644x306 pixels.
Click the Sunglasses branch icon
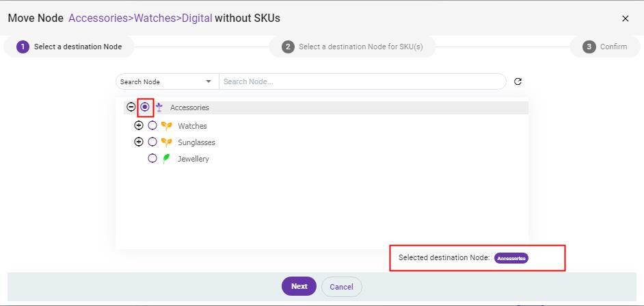click(x=166, y=142)
